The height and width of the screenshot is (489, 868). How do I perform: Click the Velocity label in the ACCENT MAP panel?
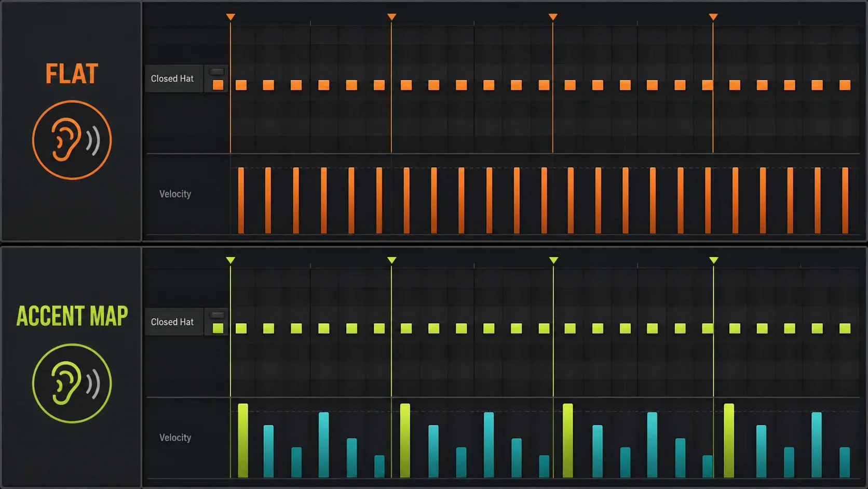[x=175, y=438]
